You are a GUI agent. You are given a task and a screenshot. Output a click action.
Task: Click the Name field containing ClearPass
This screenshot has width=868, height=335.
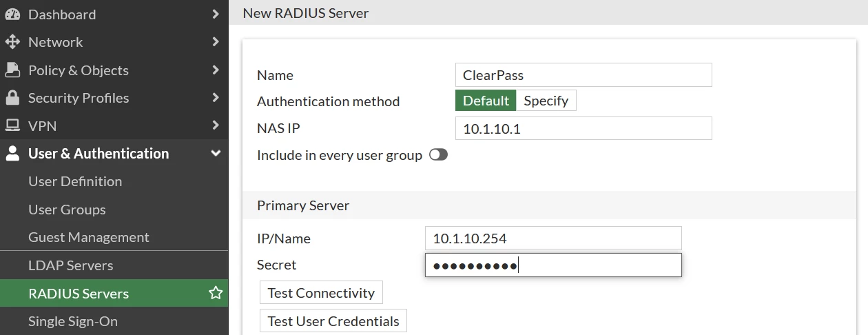[583, 75]
